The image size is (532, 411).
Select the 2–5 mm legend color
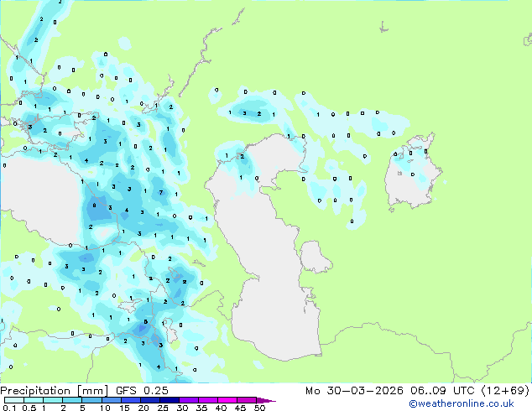coord(72,400)
